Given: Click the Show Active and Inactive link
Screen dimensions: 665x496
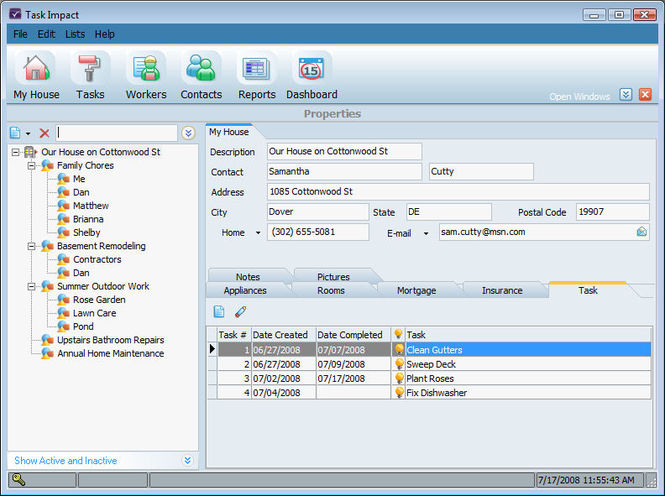Looking at the screenshot, I should point(66,460).
